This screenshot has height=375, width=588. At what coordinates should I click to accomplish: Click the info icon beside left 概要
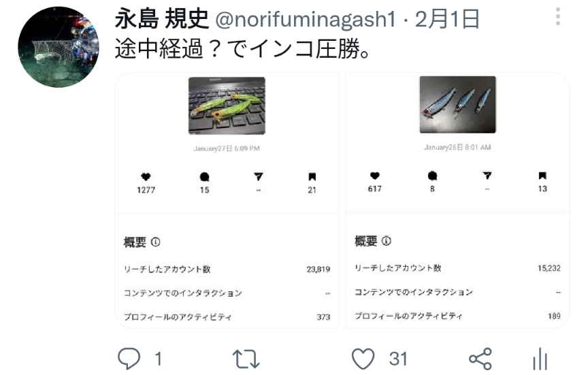tap(155, 242)
